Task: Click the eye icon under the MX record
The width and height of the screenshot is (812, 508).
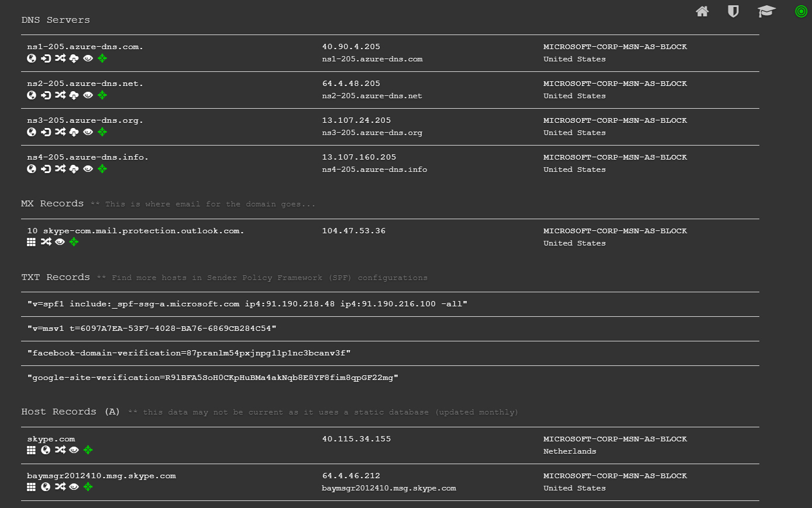Action: (60, 241)
